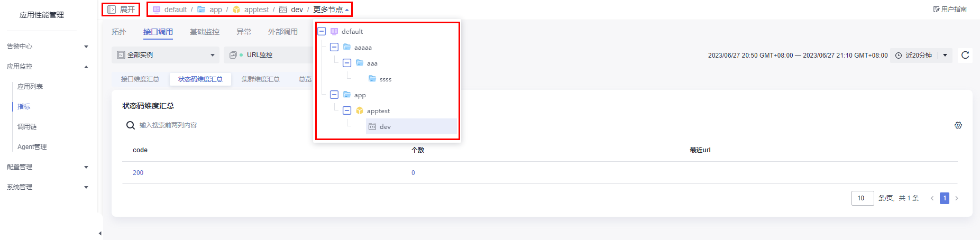Click the 200 status code link
This screenshot has height=240, width=980.
tap(138, 173)
